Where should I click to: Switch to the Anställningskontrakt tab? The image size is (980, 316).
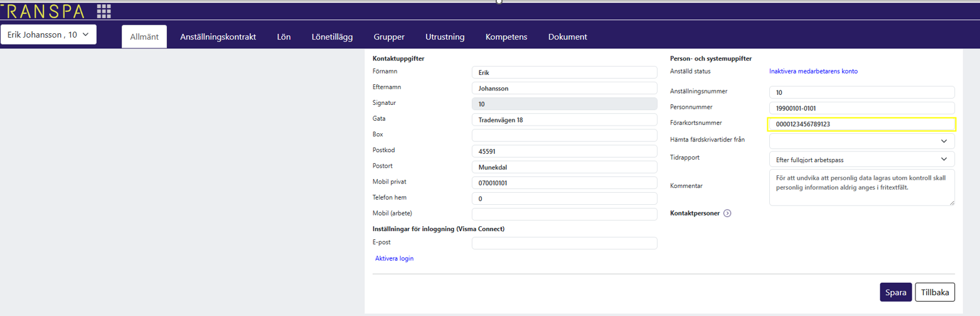click(x=218, y=37)
